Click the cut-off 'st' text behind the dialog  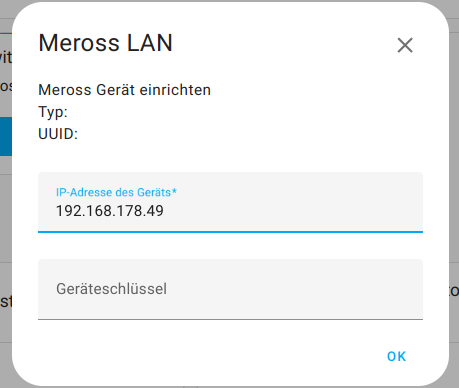pos(6,301)
